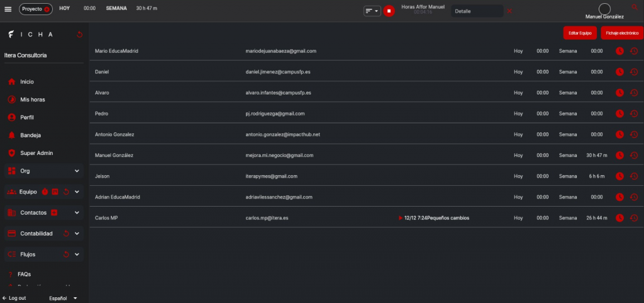Screen dimensions: 644x303
Task: Go to Mis horas in sidebar
Action: tap(32, 100)
